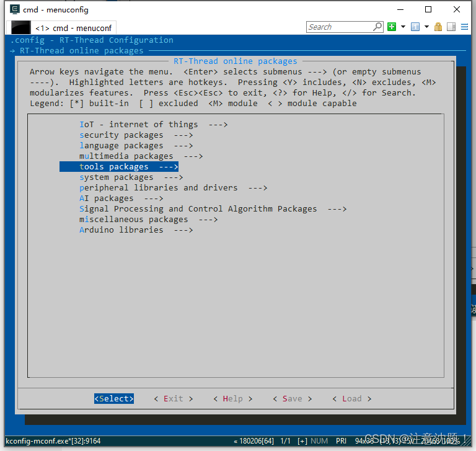
Task: Click 'RT-Thread online packages' breadcrumb line
Action: click(x=81, y=51)
